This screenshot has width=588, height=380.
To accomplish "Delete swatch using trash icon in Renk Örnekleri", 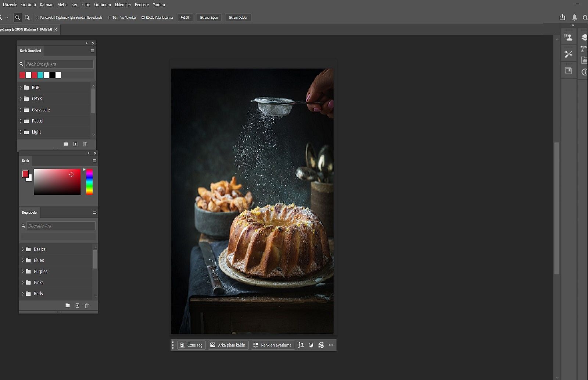I will (x=85, y=144).
